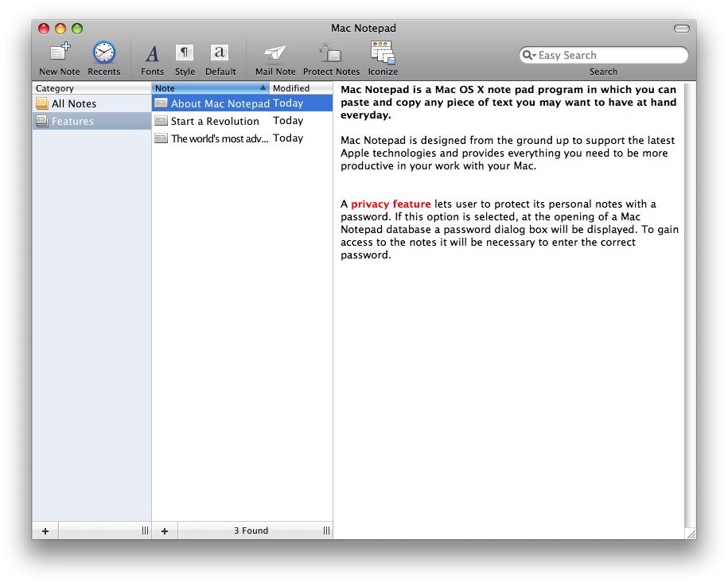
Task: Click the window resize corner handle
Action: [691, 534]
